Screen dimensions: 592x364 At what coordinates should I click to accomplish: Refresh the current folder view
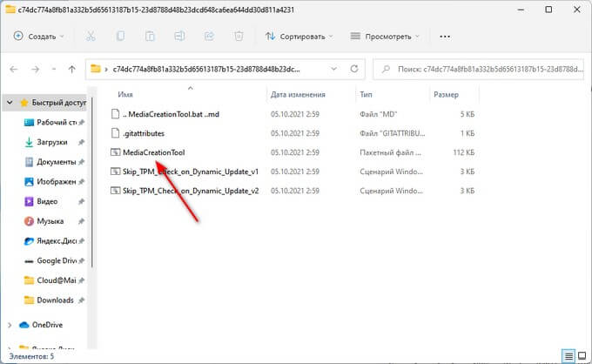coord(355,70)
